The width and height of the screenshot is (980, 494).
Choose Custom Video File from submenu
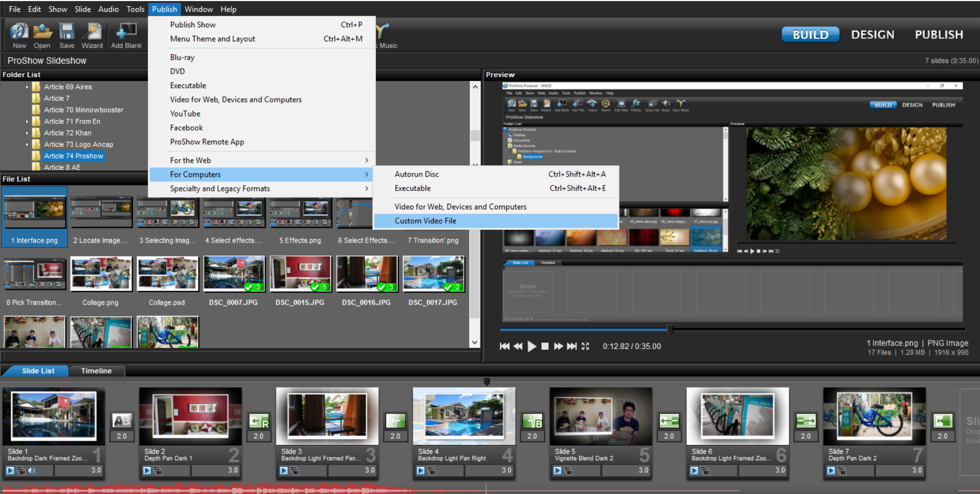coord(496,221)
